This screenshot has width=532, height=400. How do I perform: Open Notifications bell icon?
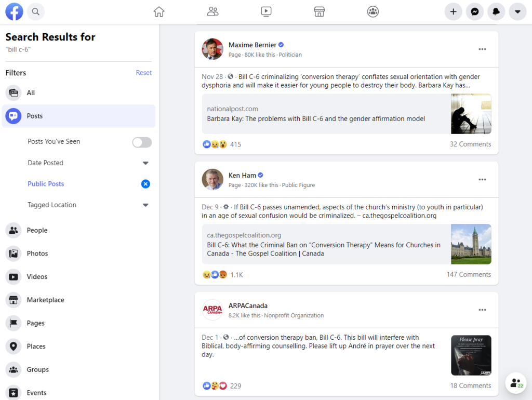click(496, 11)
